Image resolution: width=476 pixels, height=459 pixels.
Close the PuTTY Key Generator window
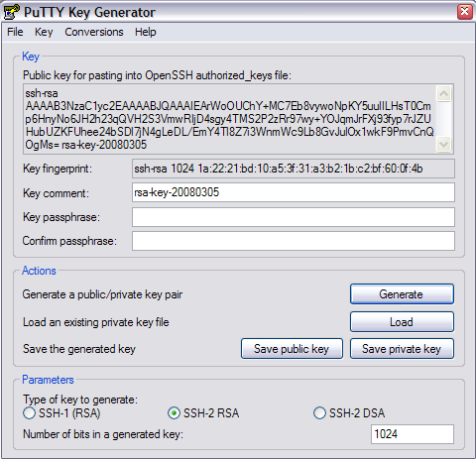tap(465, 12)
